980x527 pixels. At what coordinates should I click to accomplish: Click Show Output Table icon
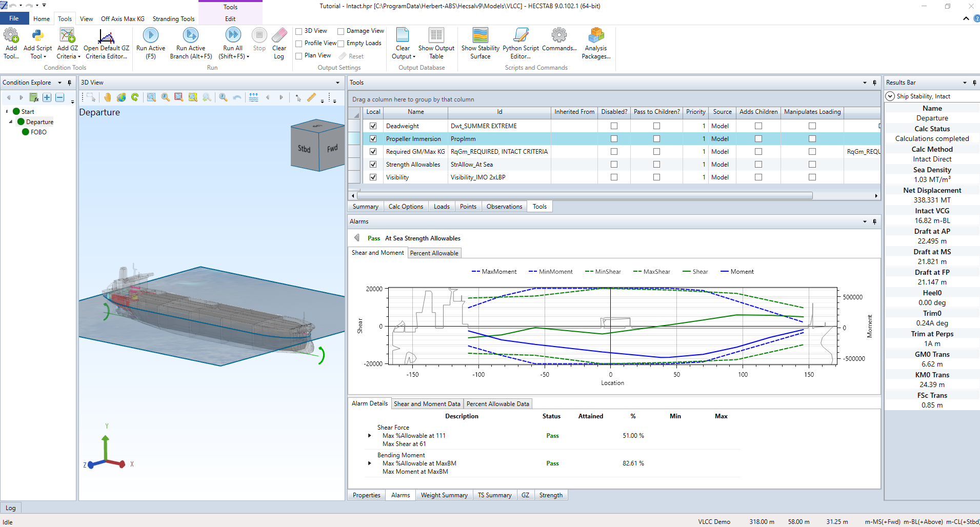pyautogui.click(x=436, y=35)
